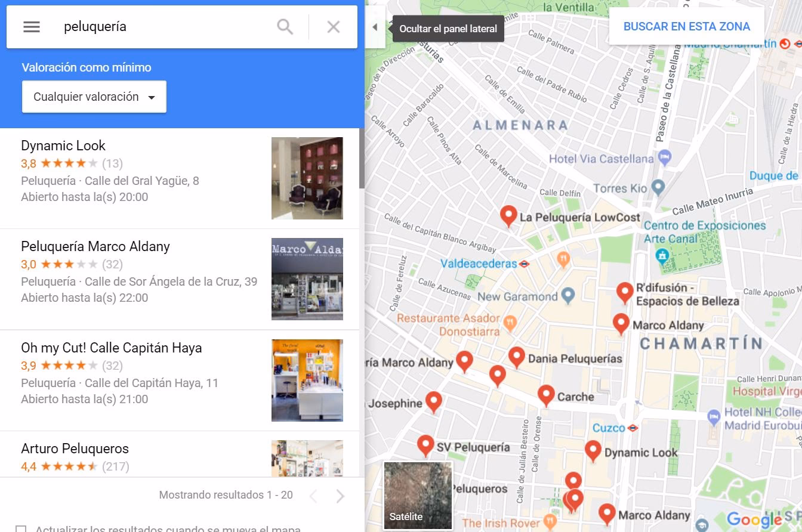Click the next results page arrow
Image resolution: width=802 pixels, height=532 pixels.
pyautogui.click(x=340, y=495)
